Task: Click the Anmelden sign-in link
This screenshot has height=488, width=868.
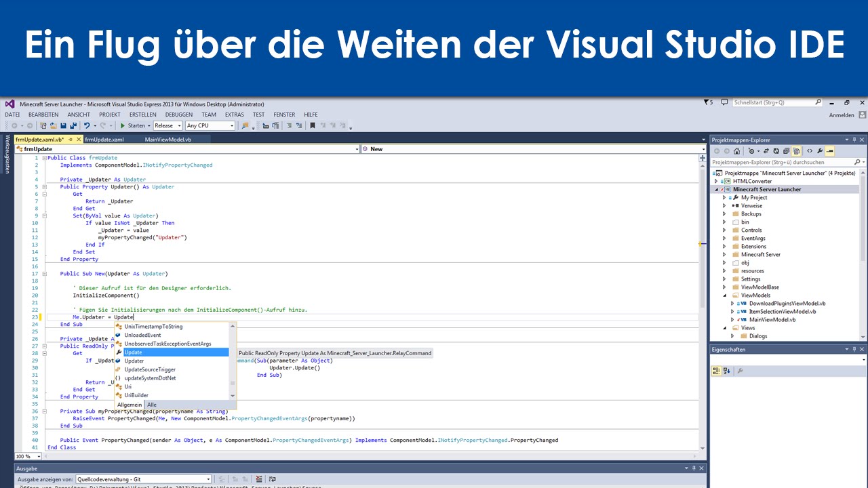Action: [x=842, y=115]
